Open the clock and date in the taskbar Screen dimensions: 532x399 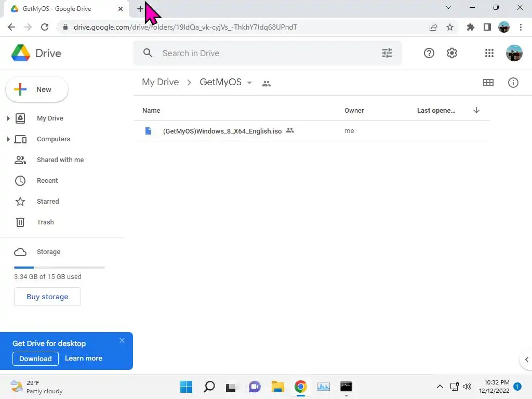point(495,387)
